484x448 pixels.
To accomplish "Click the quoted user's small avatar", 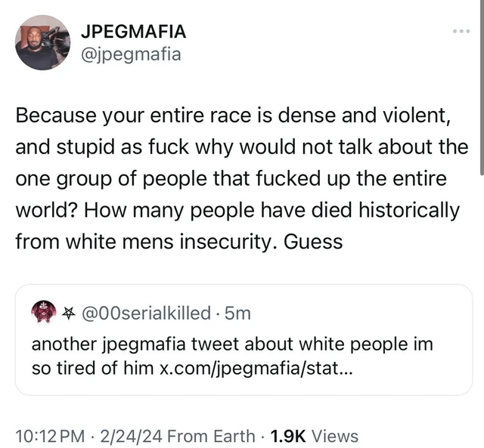I will coord(42,311).
